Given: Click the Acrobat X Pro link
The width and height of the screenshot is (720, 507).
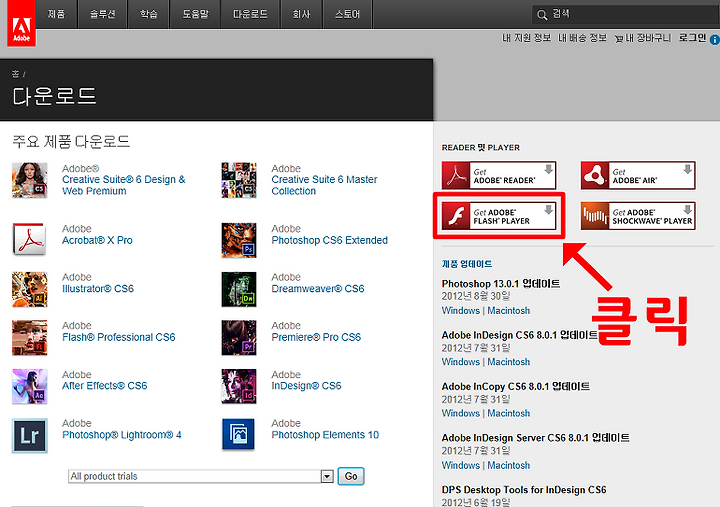Looking at the screenshot, I should (97, 240).
